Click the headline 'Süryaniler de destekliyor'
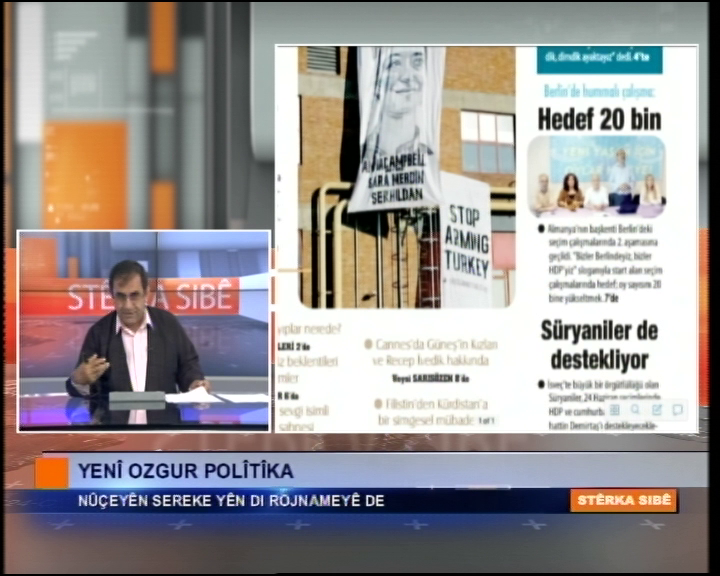 click(x=599, y=345)
